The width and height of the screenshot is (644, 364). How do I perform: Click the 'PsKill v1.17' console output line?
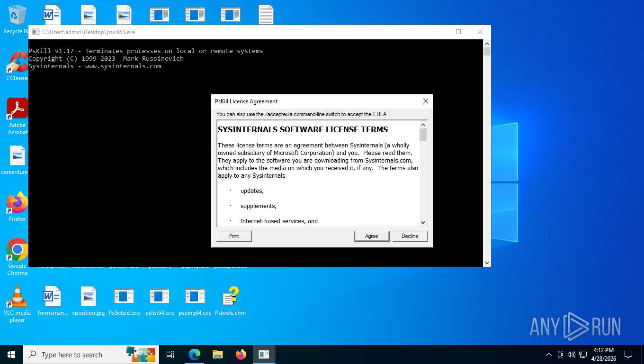pos(146,51)
